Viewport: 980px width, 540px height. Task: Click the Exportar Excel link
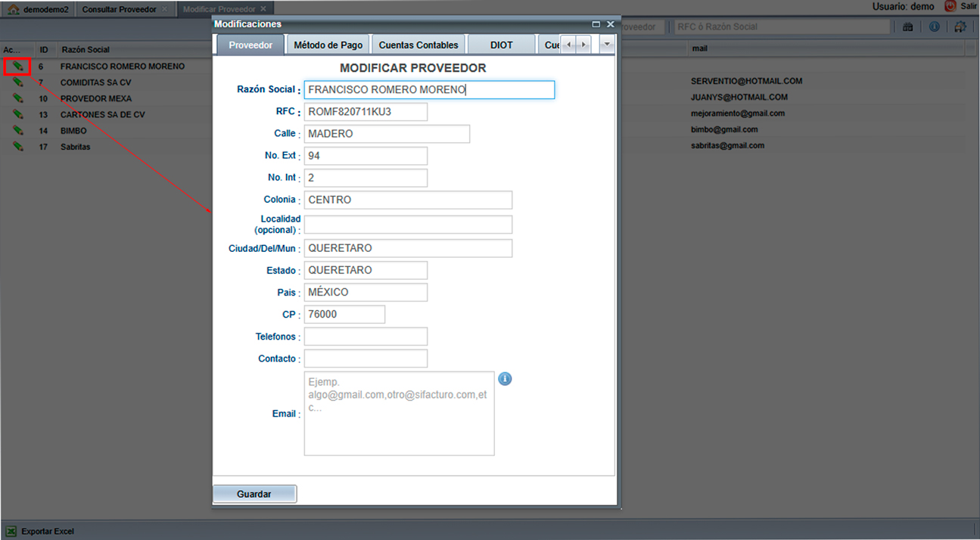tap(48, 532)
